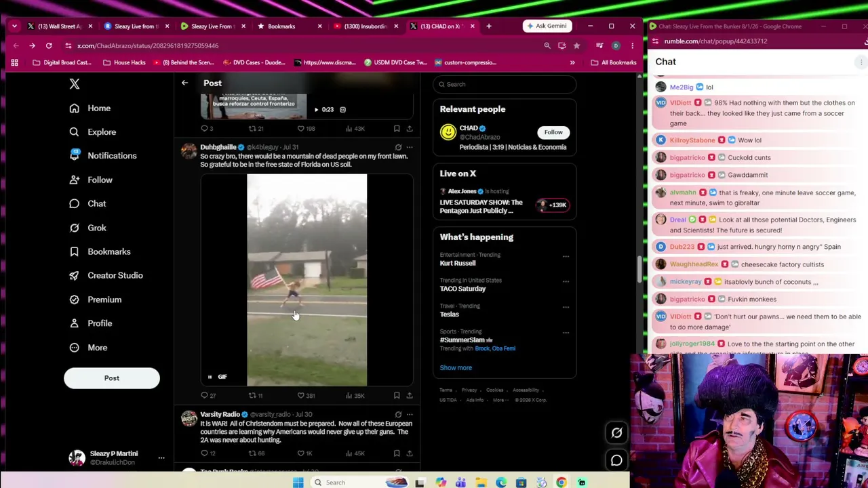The width and height of the screenshot is (868, 488).
Task: Click the browser back arrow
Action: pos(16,45)
